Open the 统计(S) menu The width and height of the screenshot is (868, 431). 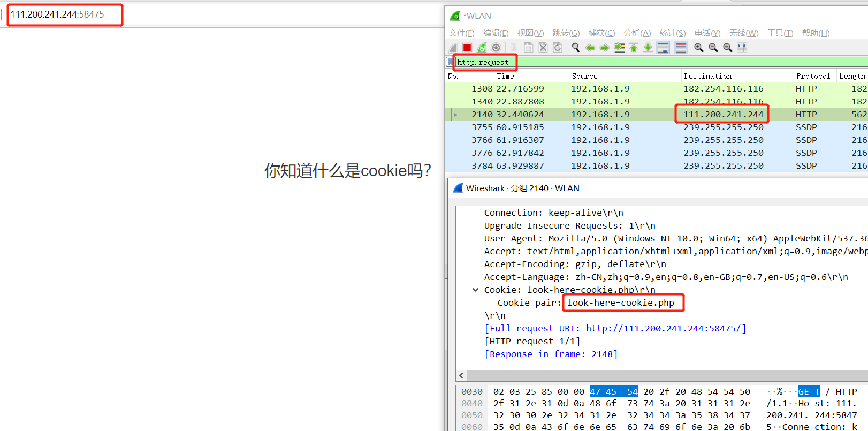tap(672, 33)
